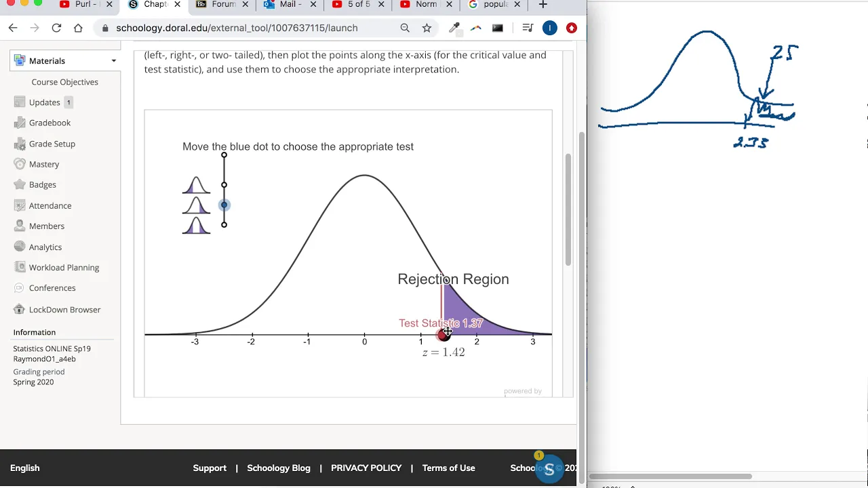Screen dimensions: 868x488
Task: Open the new tab with the plus button
Action: click(542, 5)
